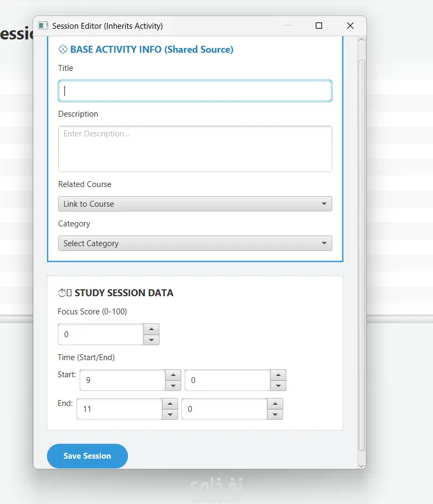Click the Enter Description text area
This screenshot has height=504, width=433.
pos(195,149)
